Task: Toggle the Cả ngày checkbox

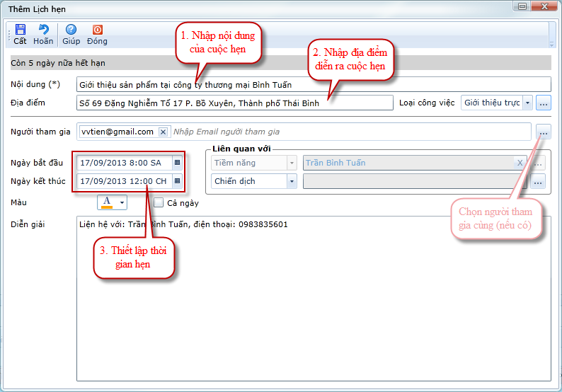Action: click(159, 203)
